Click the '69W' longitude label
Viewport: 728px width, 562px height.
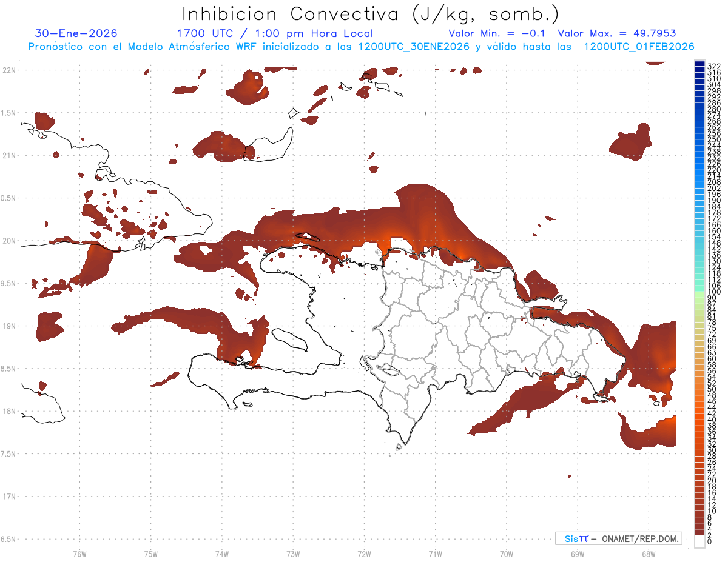click(577, 554)
